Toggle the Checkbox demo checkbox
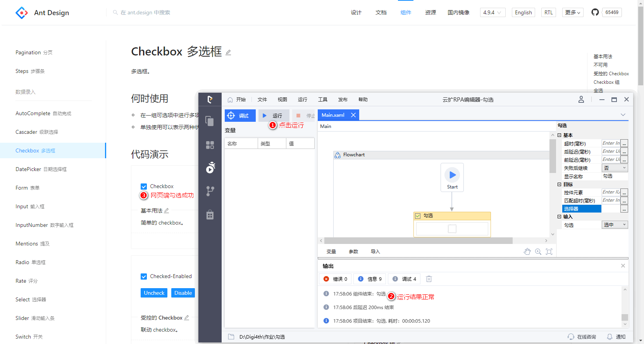The height and width of the screenshot is (344, 644). pos(144,187)
